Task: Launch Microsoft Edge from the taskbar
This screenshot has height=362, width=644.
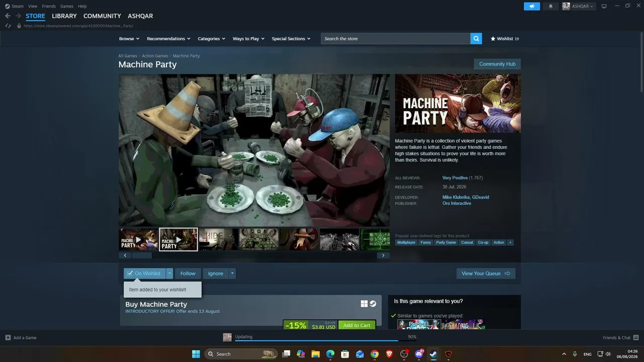Action: [x=330, y=354]
